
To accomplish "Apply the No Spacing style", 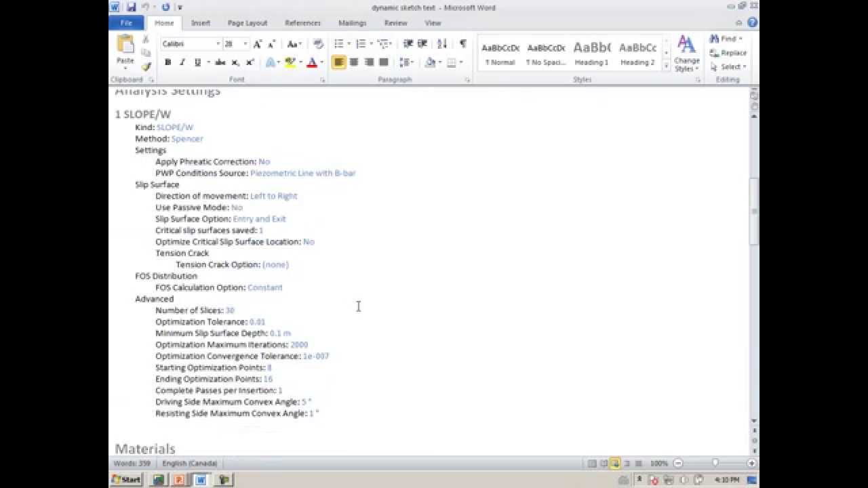I will [x=546, y=54].
